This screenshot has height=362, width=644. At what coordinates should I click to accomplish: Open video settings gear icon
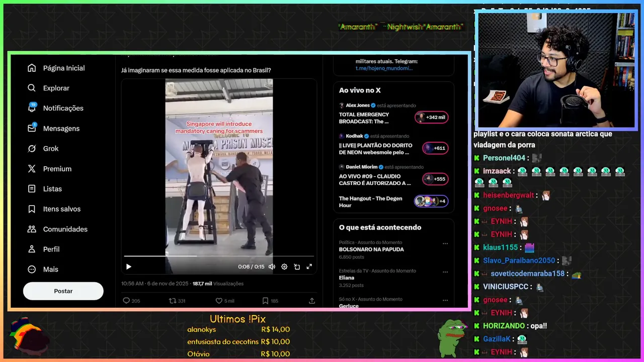tap(284, 266)
